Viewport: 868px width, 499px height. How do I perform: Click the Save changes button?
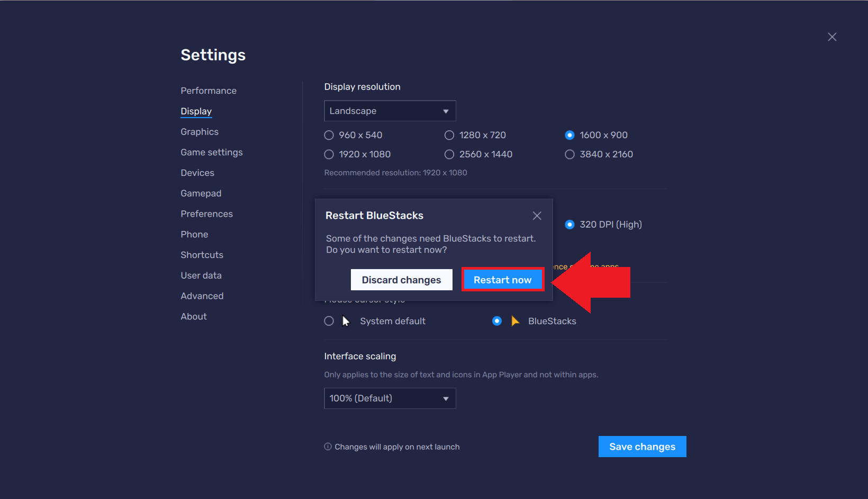(x=642, y=447)
